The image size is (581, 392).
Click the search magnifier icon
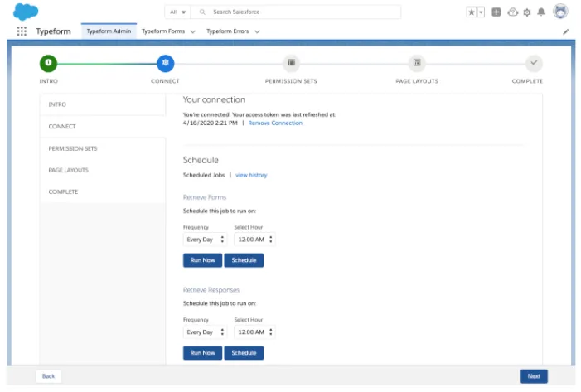[202, 12]
